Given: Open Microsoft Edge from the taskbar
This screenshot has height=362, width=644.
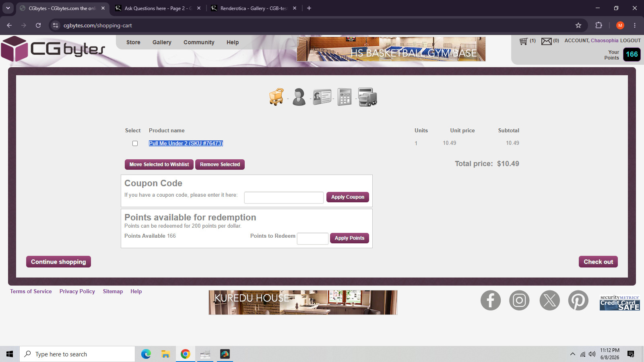Looking at the screenshot, I should (146, 354).
